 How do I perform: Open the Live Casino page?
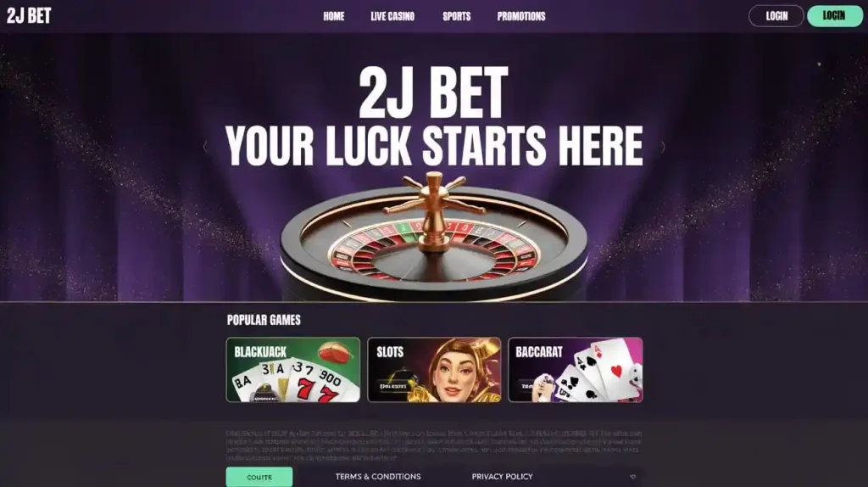tap(392, 17)
